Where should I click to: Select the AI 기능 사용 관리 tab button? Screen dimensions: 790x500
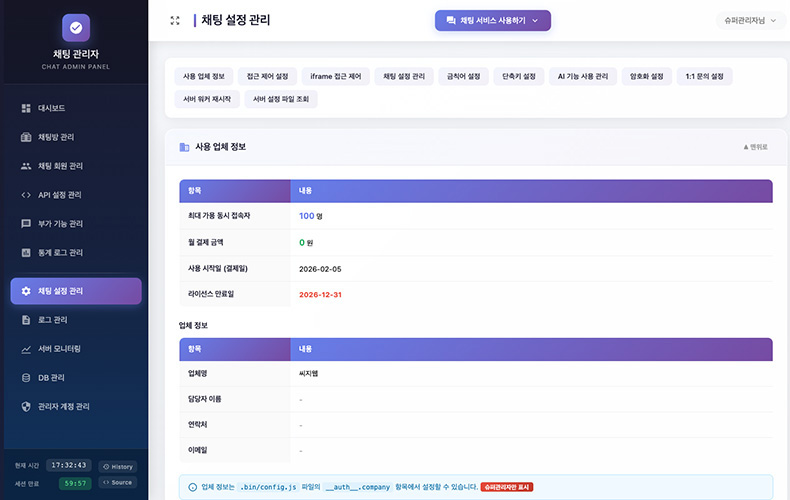click(x=583, y=77)
